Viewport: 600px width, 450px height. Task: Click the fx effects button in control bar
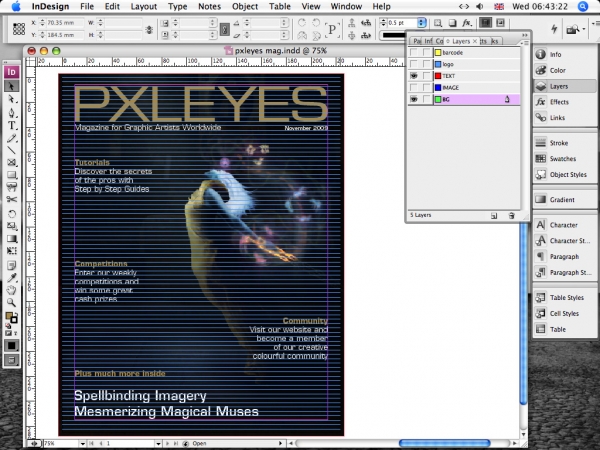tap(466, 23)
